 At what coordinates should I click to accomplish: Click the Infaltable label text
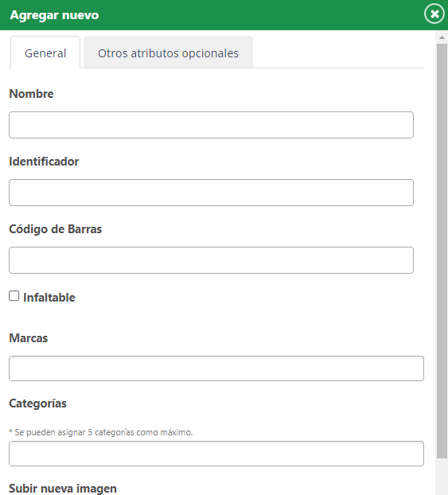click(49, 298)
